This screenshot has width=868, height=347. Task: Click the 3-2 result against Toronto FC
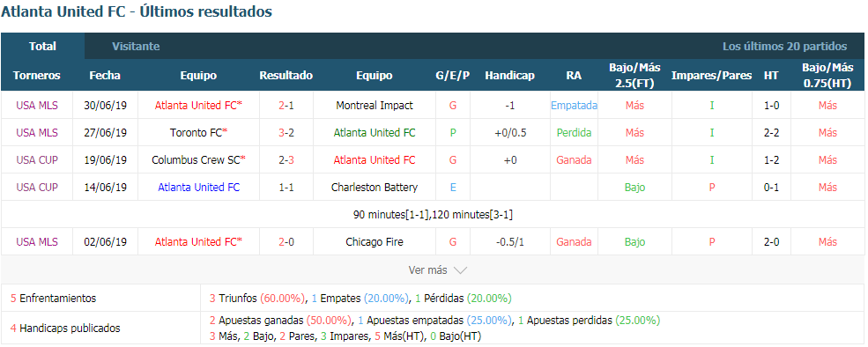286,133
